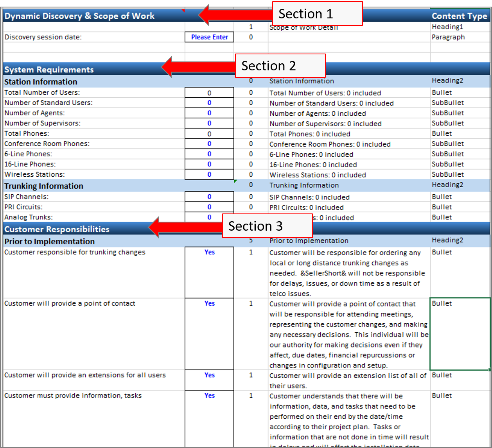
Task: Click the red arrow pointing to Dynamic Discovery header
Action: click(x=235, y=15)
